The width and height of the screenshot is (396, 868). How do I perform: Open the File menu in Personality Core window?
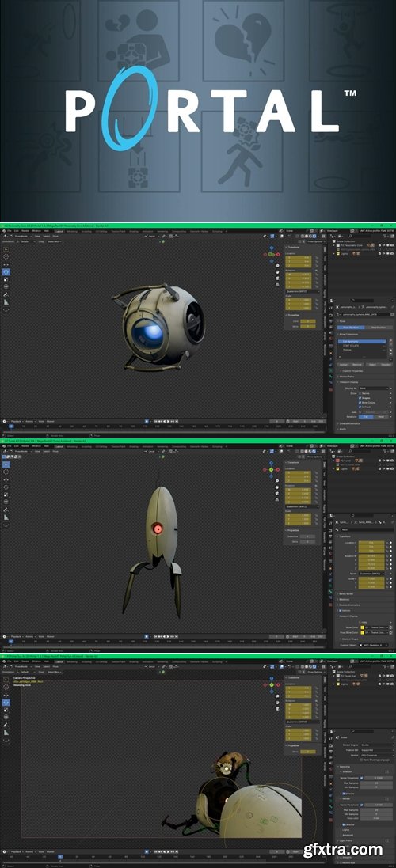click(x=10, y=230)
